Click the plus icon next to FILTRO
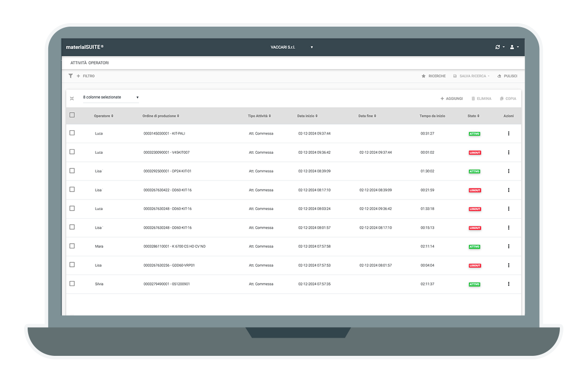 [x=78, y=76]
